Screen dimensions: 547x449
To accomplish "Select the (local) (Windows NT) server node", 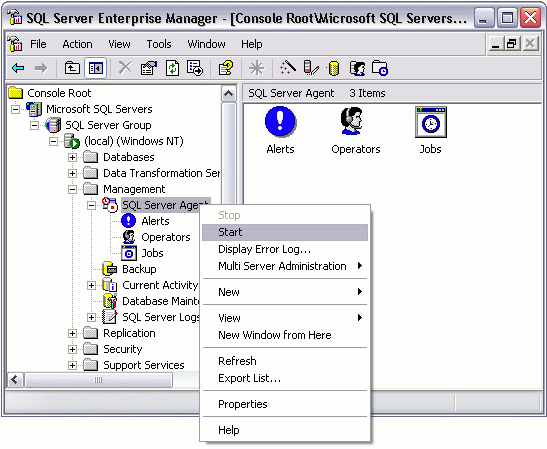I will [134, 141].
